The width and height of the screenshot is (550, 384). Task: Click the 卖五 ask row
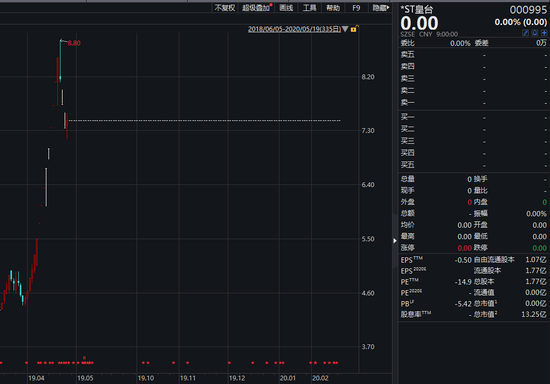pos(474,55)
